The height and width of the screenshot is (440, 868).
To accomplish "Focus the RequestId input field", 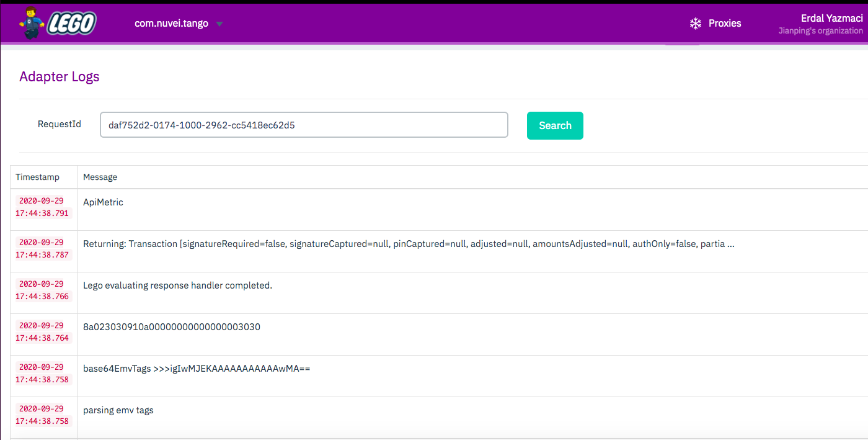I will pyautogui.click(x=304, y=125).
